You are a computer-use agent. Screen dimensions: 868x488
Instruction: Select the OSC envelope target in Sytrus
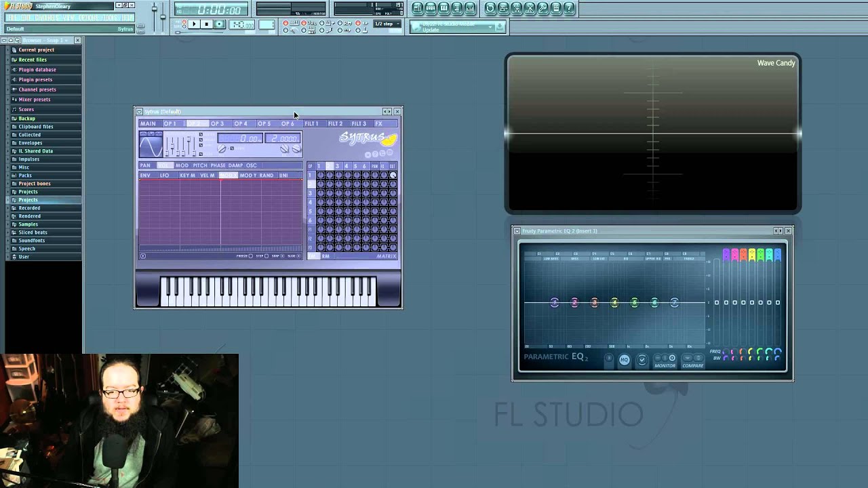pos(252,165)
